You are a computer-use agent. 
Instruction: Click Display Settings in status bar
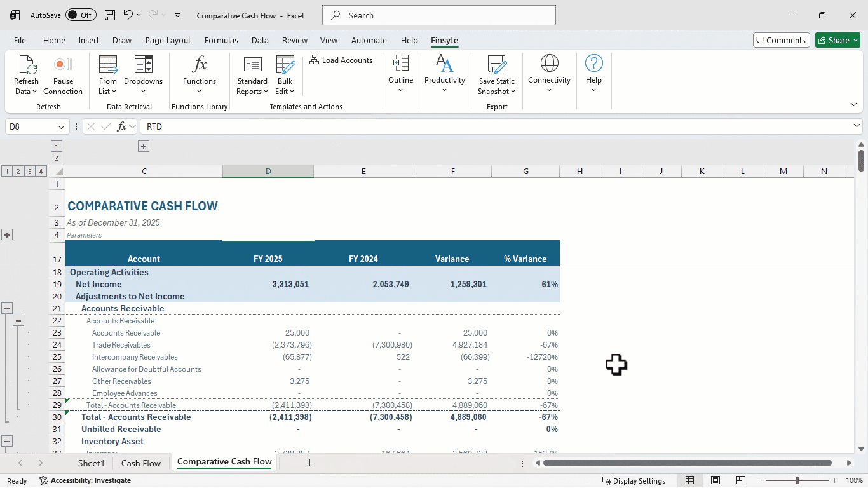coord(634,480)
